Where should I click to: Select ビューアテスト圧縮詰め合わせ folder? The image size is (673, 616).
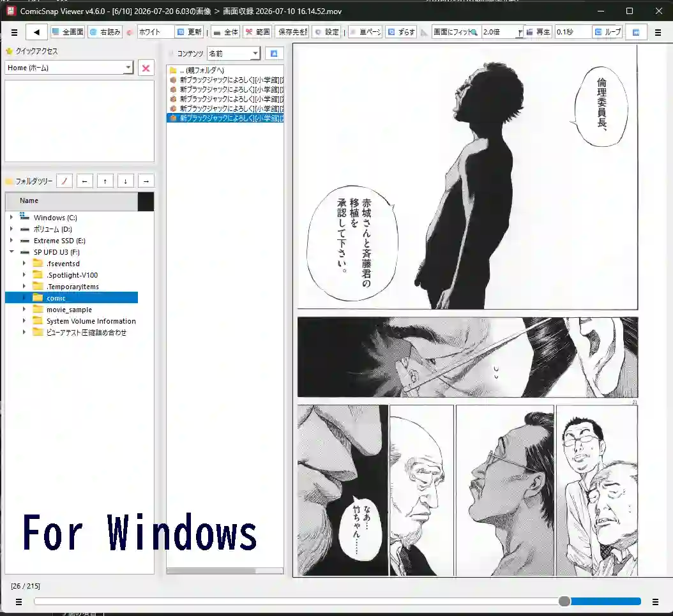(x=86, y=333)
